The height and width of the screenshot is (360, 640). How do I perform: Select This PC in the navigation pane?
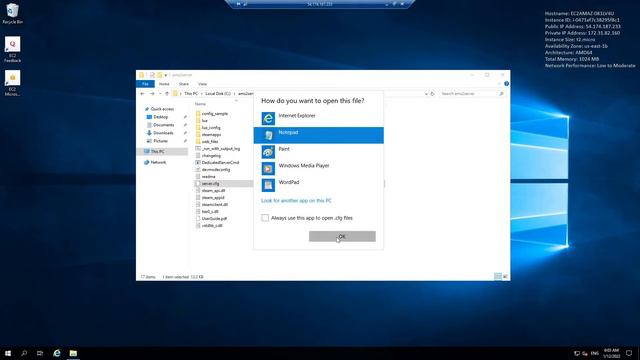tap(158, 151)
